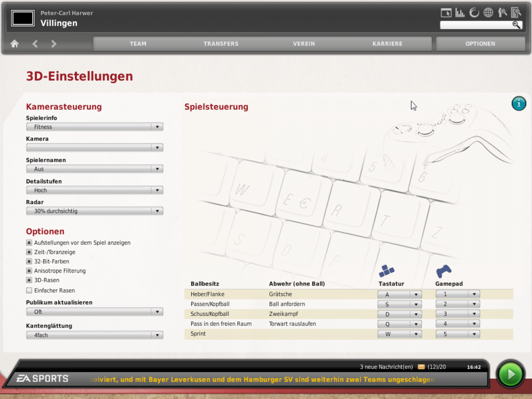Open the document search icon
This screenshot has width=532, height=399.
pos(516,12)
